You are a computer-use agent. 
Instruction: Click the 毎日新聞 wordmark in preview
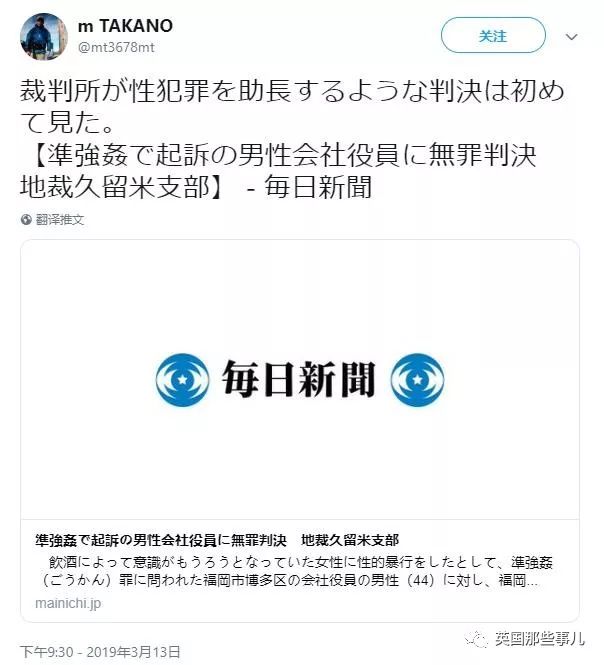[x=299, y=379]
